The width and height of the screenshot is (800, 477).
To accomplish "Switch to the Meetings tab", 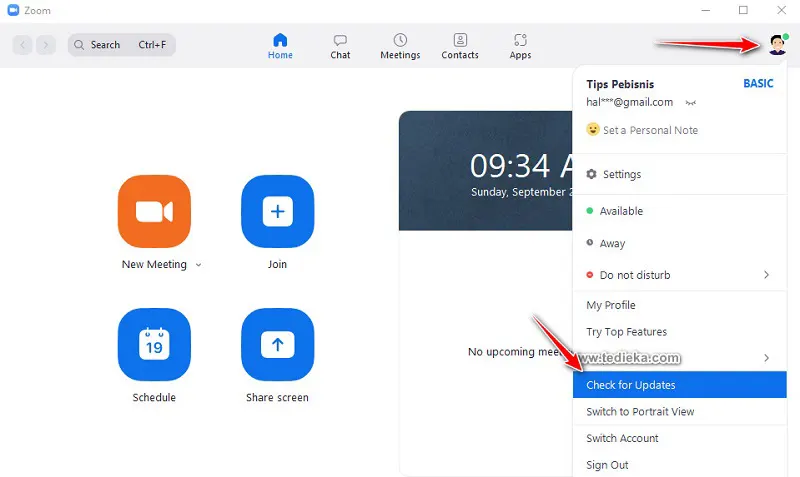I will pos(400,46).
